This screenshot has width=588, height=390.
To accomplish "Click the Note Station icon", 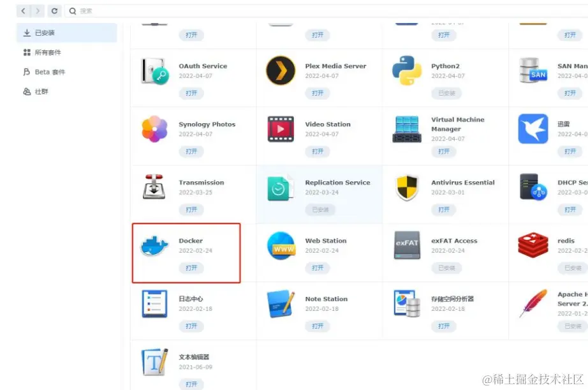I will [x=281, y=304].
